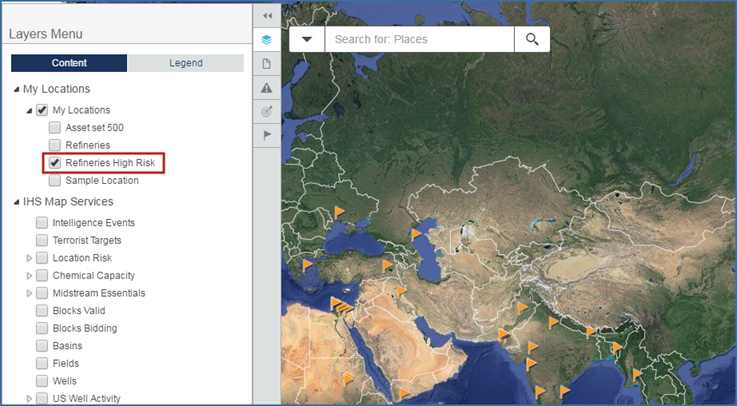Uncheck Refineries High Risk checkbox
The width and height of the screenshot is (737, 406).
55,163
